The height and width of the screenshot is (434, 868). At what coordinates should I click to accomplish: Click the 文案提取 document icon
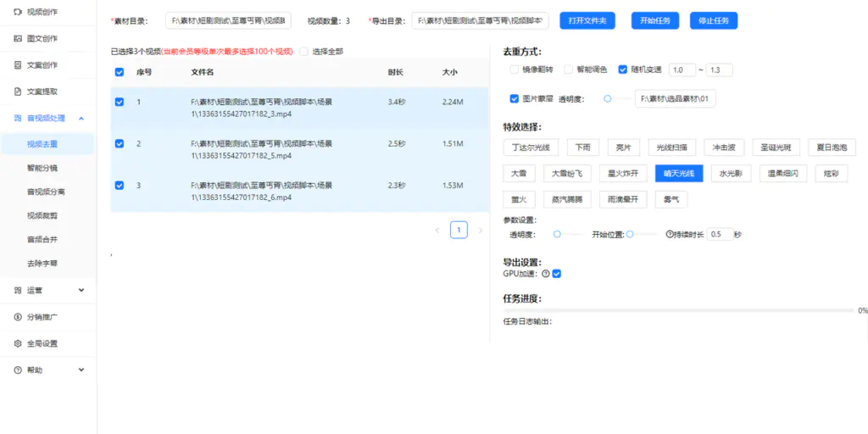tap(19, 91)
